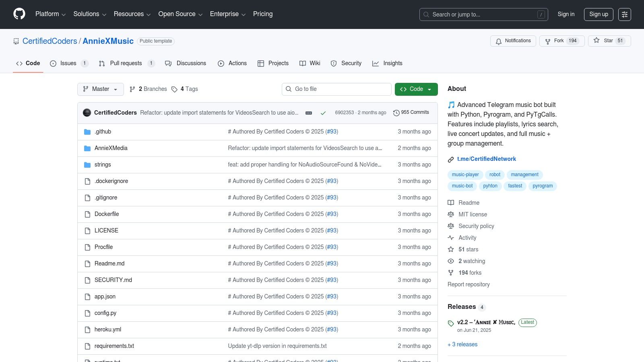This screenshot has width=644, height=362.
Task: Open the Discussions tab
Action: tap(186, 64)
